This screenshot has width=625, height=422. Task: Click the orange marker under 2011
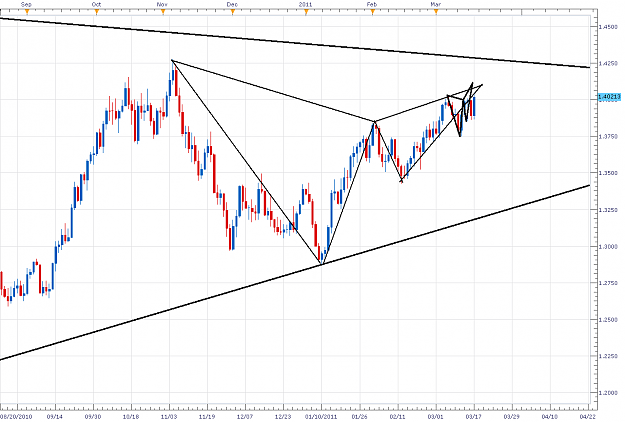[x=307, y=12]
